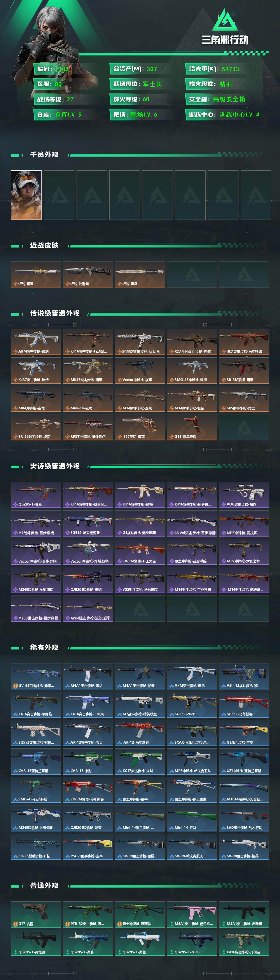Select the operator skin portrait thumbnail
The height and width of the screenshot is (980, 280).
tap(26, 195)
